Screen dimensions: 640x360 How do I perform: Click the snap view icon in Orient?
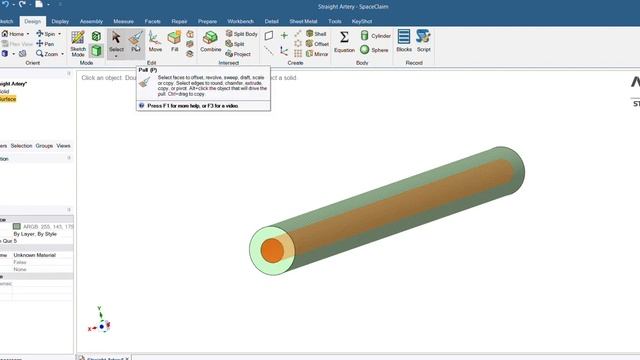(22, 53)
